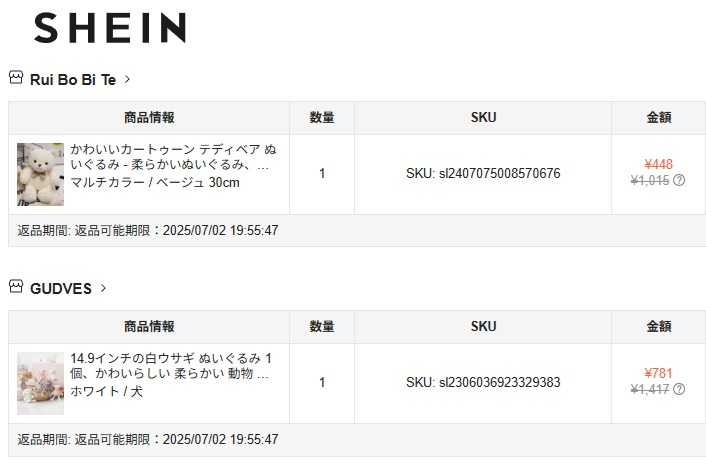Click the ホワイト / 犬 variant text
Image resolution: width=706 pixels, height=466 pixels.
(106, 391)
